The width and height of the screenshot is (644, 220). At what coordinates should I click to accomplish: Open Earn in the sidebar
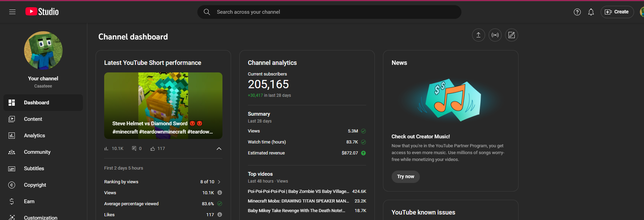pyautogui.click(x=43, y=201)
